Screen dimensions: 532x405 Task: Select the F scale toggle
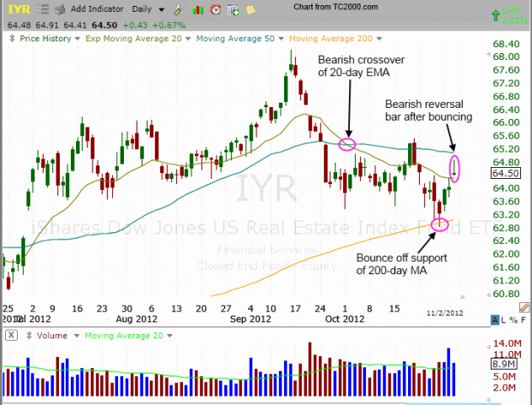tap(524, 320)
